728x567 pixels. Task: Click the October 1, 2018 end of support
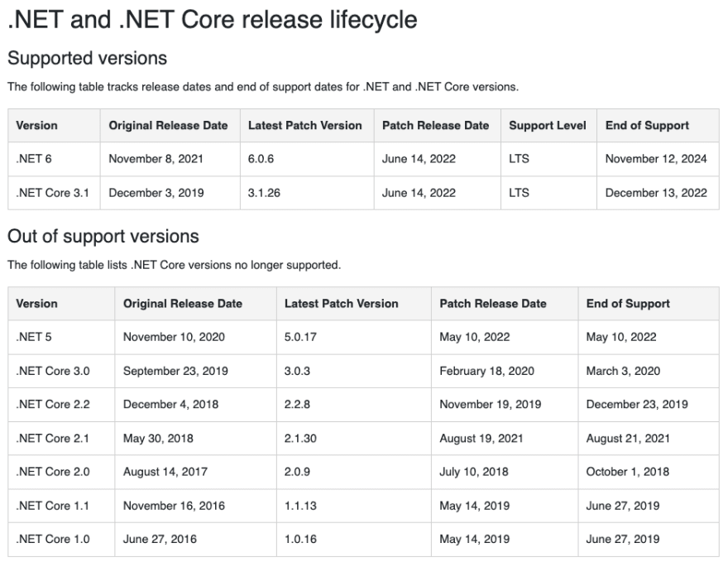coord(627,472)
